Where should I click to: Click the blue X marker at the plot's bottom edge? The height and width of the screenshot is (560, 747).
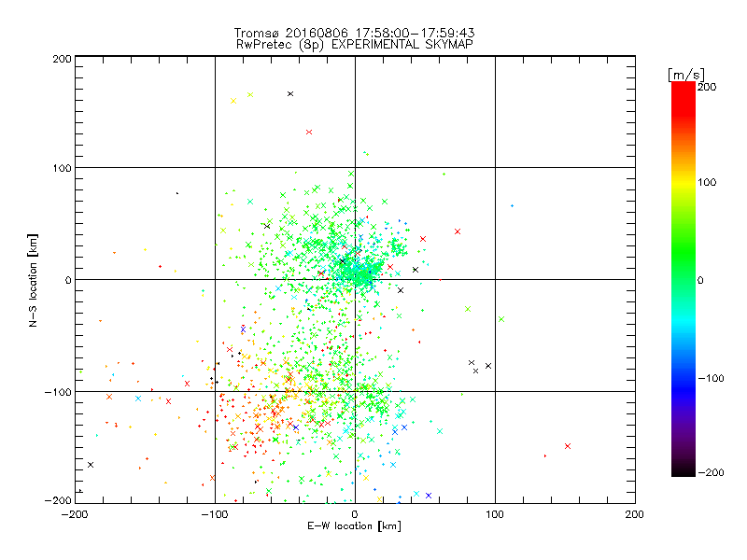point(429,496)
